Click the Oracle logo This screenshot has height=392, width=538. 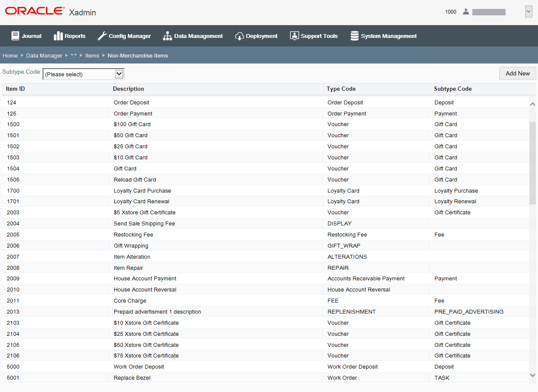tap(35, 11)
